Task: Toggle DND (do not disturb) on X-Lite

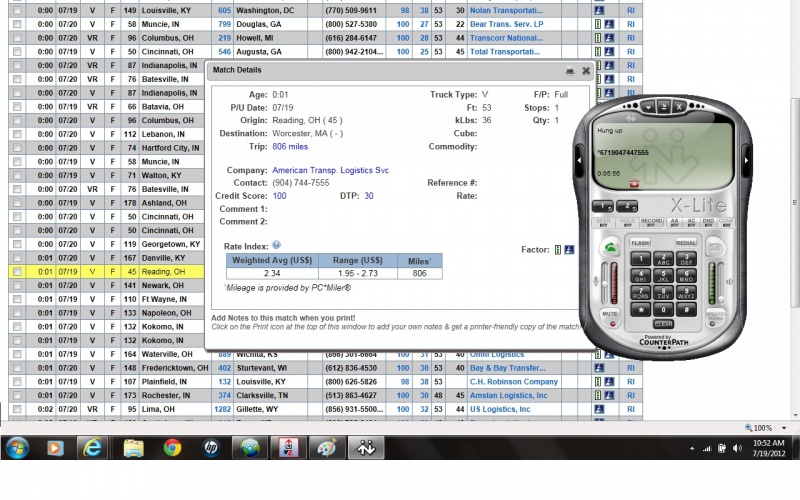Action: click(x=708, y=222)
